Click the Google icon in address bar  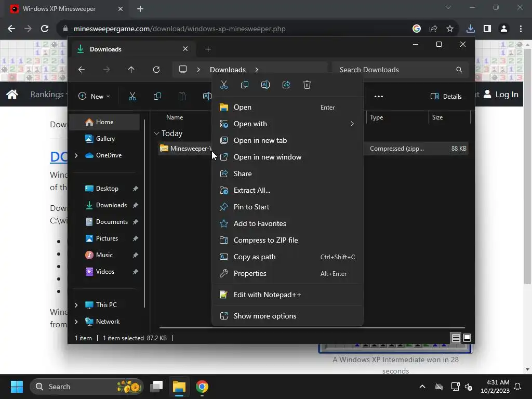point(417,29)
